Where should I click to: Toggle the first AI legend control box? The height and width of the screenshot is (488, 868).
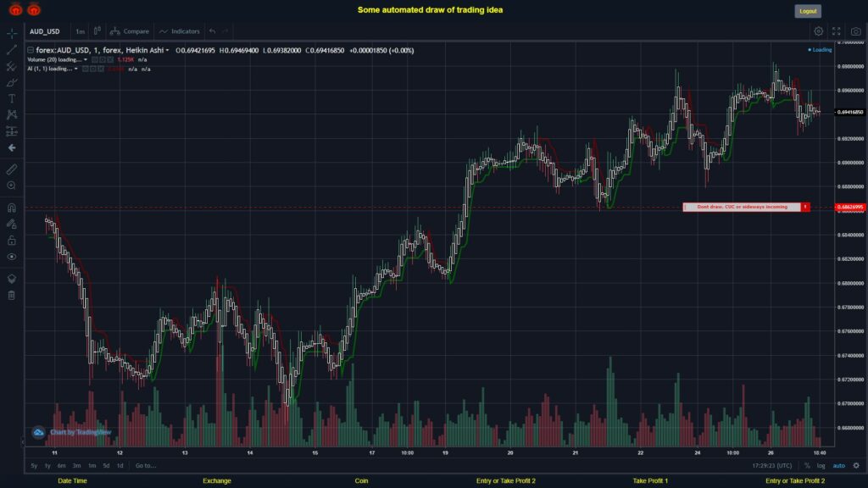click(x=86, y=69)
